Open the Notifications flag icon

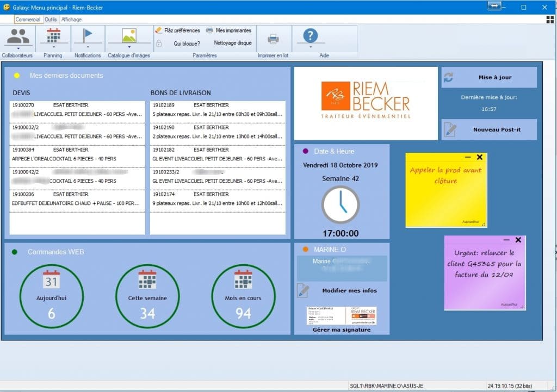[87, 35]
